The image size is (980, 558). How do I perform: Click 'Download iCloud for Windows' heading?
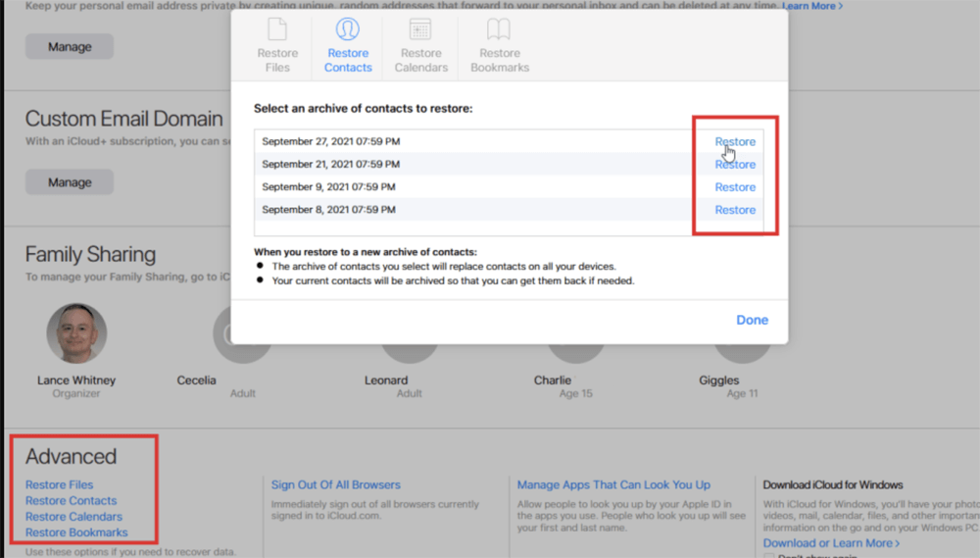pos(832,484)
